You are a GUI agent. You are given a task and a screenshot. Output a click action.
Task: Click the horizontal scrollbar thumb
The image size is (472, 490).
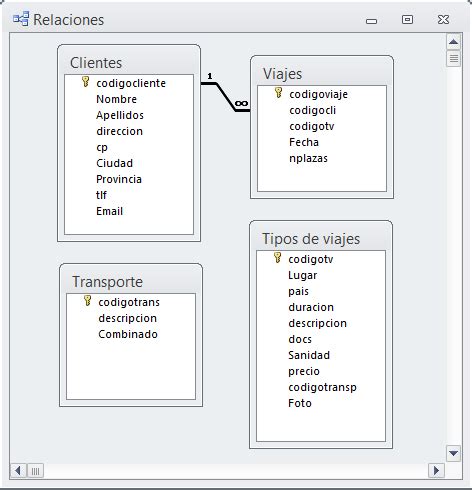[x=35, y=471]
